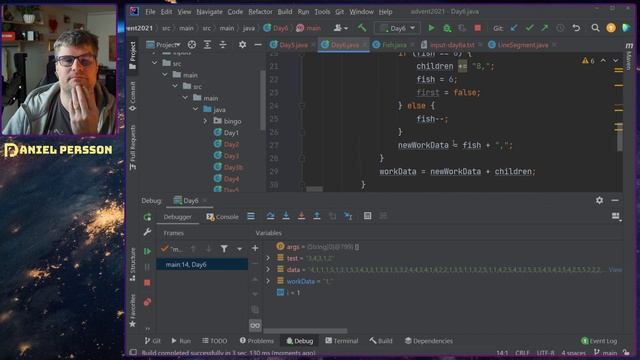Select opened file target icon in Project
Screen dimensions: 640x360
pos(191,44)
